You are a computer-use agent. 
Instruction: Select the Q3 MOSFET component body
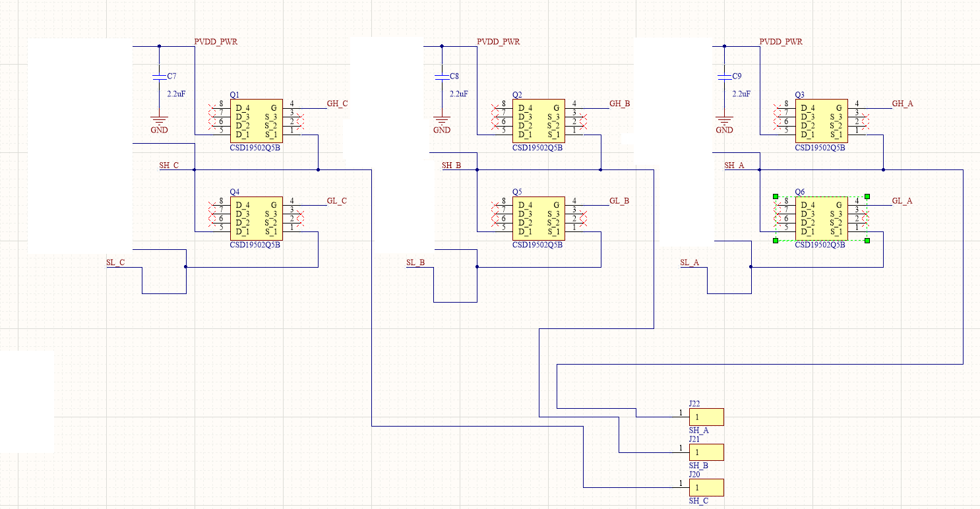pos(821,121)
